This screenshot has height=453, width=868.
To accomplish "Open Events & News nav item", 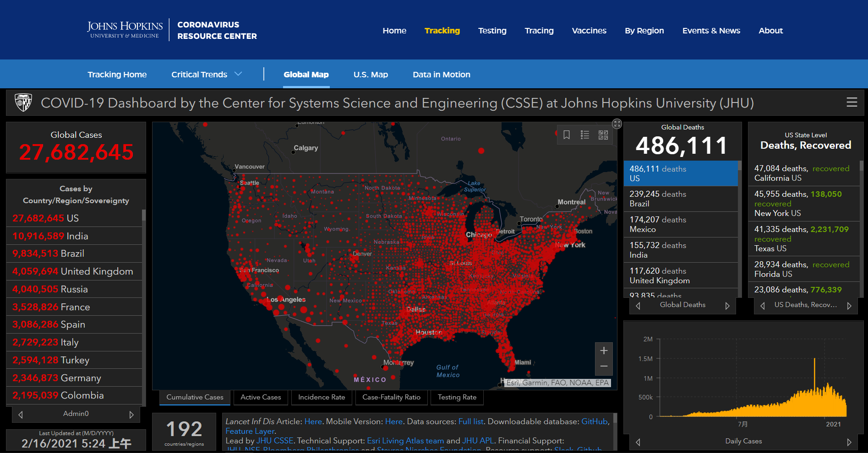I will 711,31.
